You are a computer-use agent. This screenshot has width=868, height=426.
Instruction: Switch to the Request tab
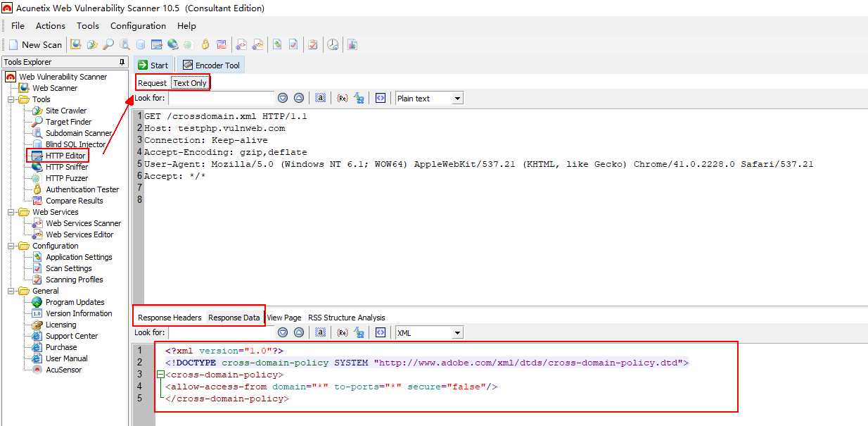tap(152, 83)
